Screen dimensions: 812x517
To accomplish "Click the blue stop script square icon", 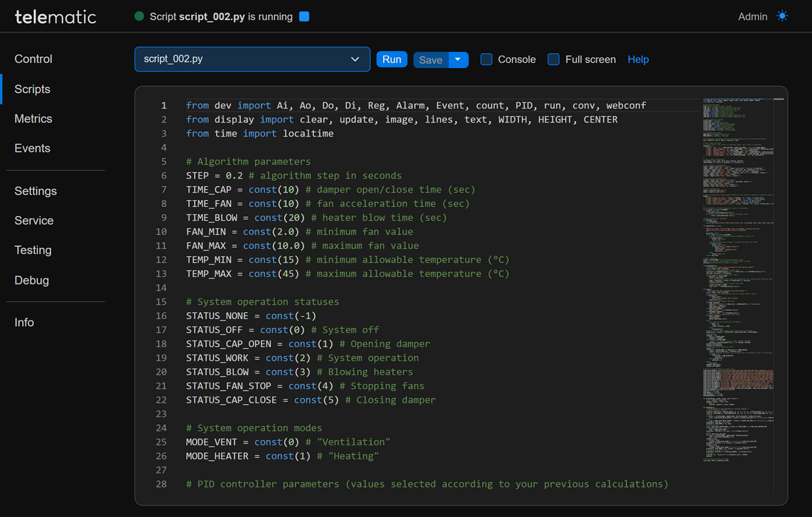I will [x=304, y=16].
